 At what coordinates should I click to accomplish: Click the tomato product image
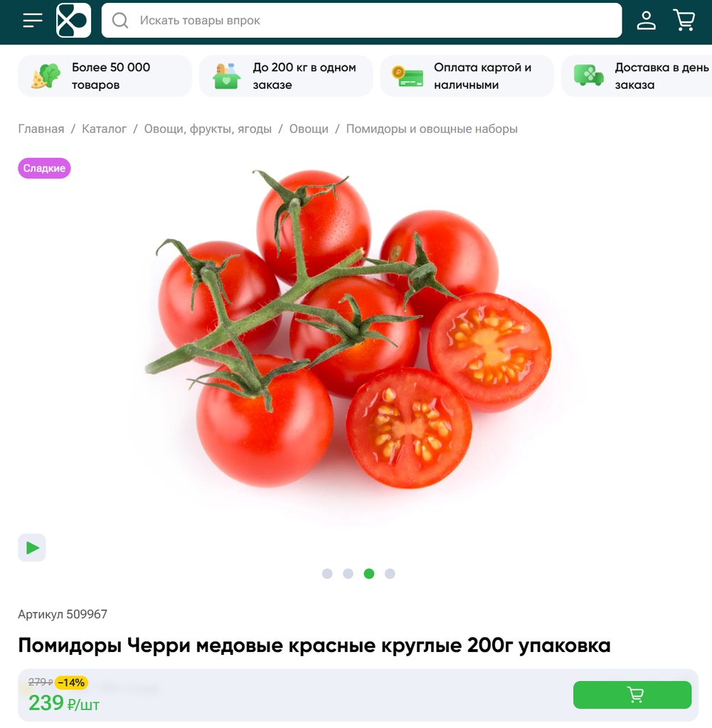tap(349, 330)
